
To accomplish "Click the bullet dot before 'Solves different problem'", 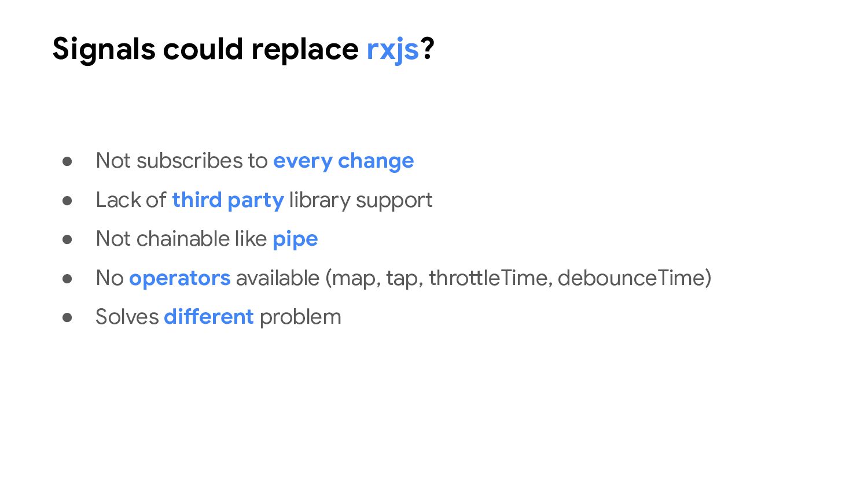I will click(x=67, y=317).
